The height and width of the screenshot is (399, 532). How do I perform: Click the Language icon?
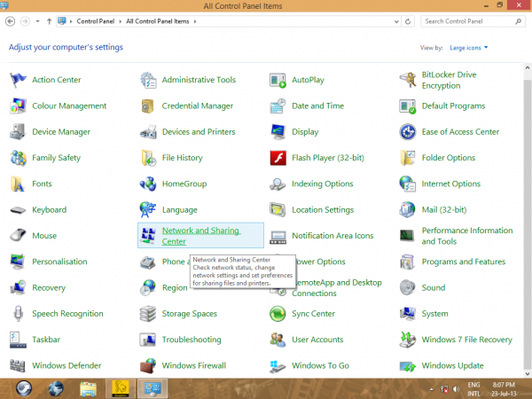[147, 210]
